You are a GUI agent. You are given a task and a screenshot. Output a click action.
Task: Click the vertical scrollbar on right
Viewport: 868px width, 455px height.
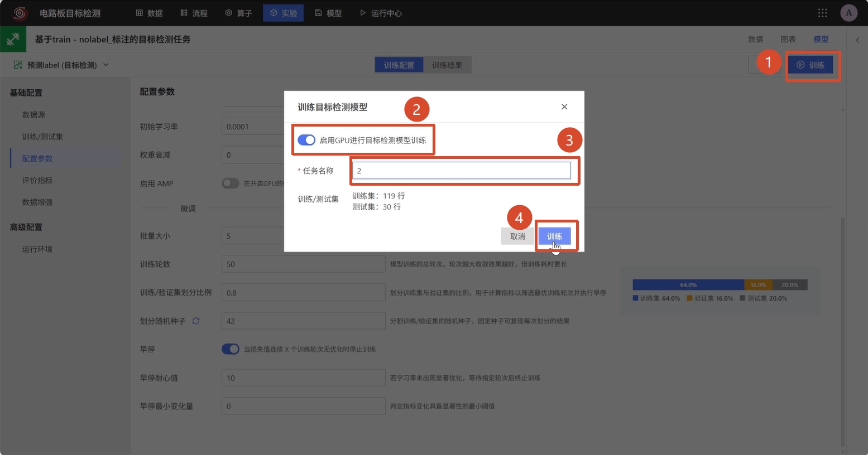pos(843,332)
